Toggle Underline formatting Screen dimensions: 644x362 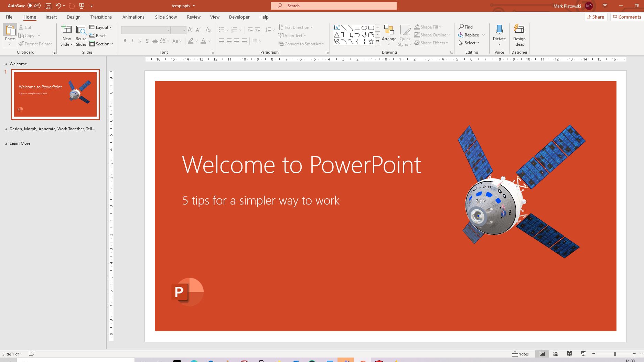[x=140, y=41]
